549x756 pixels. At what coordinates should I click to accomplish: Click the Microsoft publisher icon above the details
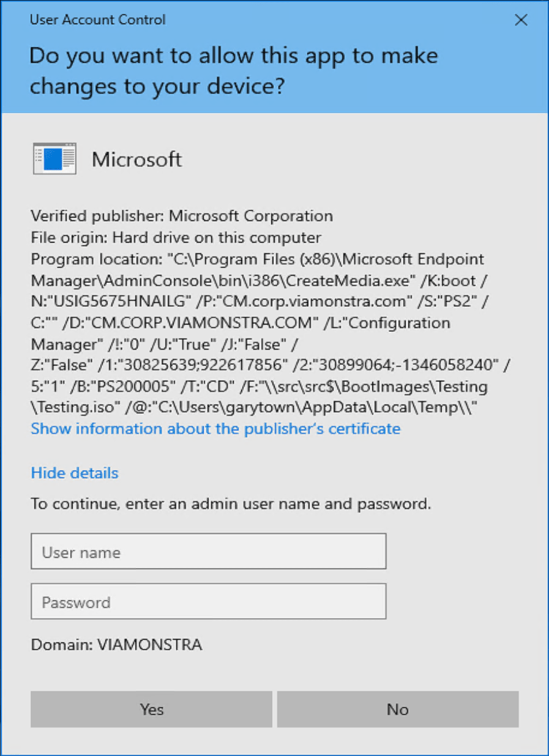(x=54, y=159)
